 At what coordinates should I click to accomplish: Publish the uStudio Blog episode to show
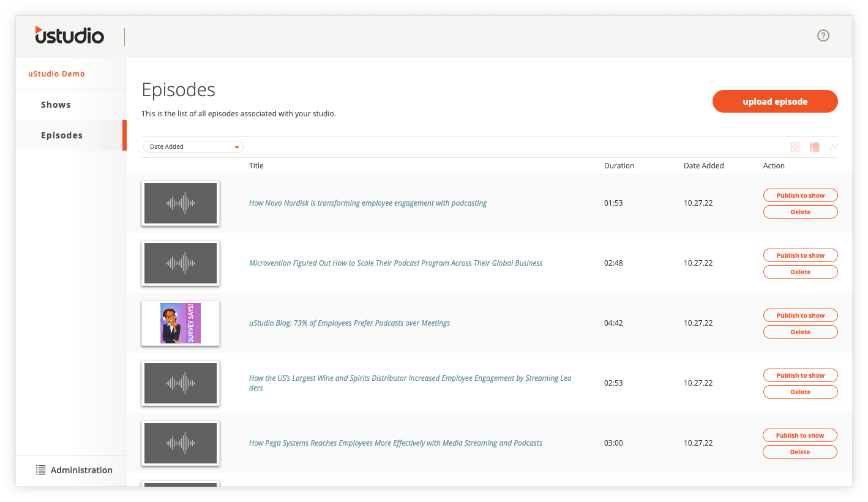pos(801,315)
